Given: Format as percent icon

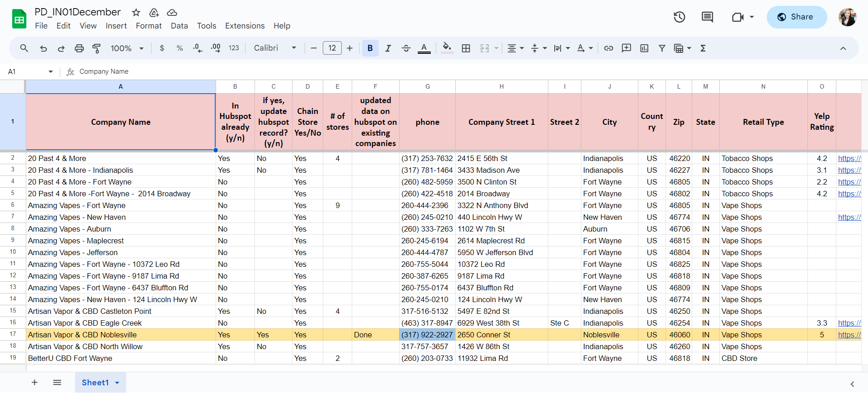Looking at the screenshot, I should [179, 48].
